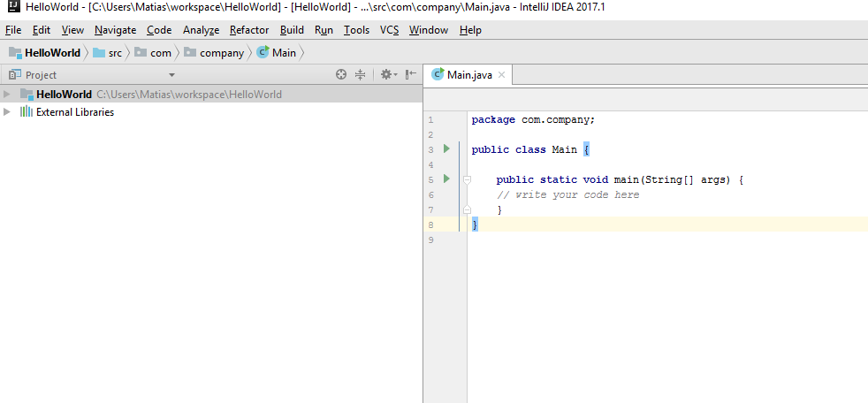This screenshot has height=403, width=868.
Task: Expand the External Libraries tree node
Action: pyautogui.click(x=7, y=112)
